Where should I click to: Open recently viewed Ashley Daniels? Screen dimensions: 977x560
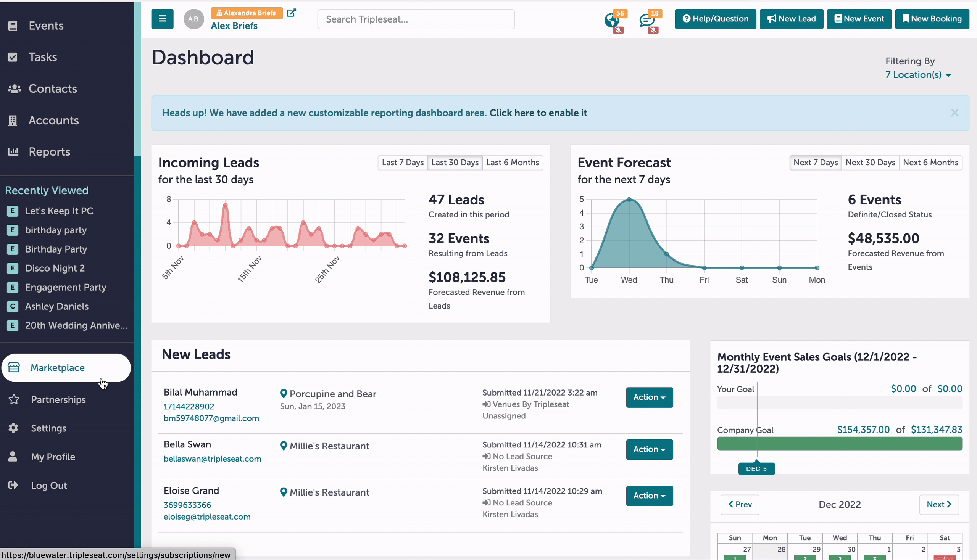click(57, 306)
